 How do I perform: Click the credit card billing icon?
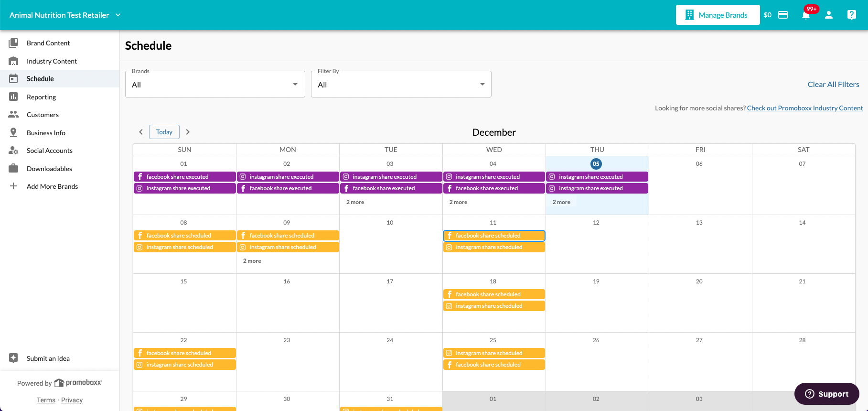pyautogui.click(x=783, y=15)
